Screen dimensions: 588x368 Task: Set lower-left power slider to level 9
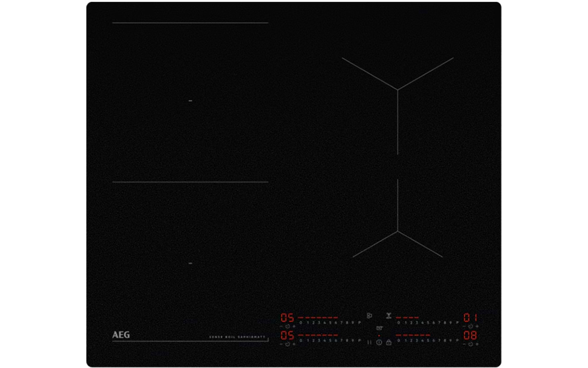click(x=353, y=340)
